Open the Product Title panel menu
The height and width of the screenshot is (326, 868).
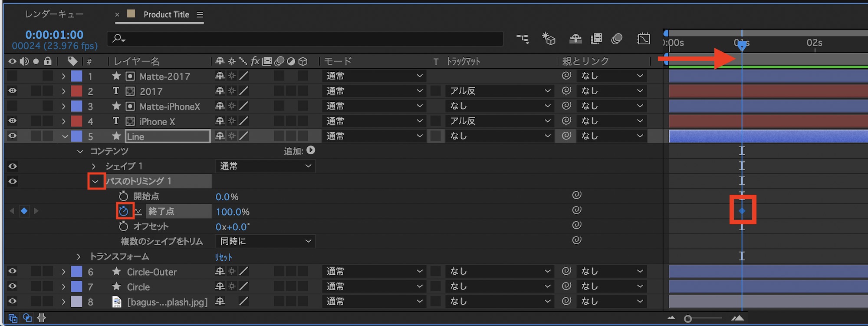point(200,15)
